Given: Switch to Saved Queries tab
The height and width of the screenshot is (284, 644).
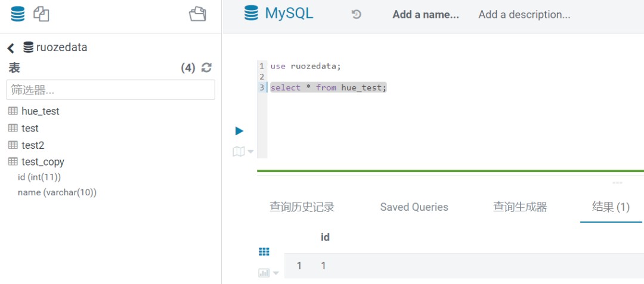Looking at the screenshot, I should tap(414, 207).
